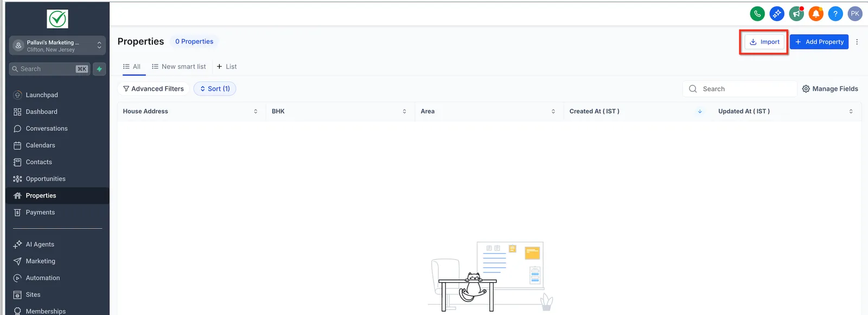Click the green phone dialer icon
Screen dimensions: 868x315
pyautogui.click(x=757, y=14)
